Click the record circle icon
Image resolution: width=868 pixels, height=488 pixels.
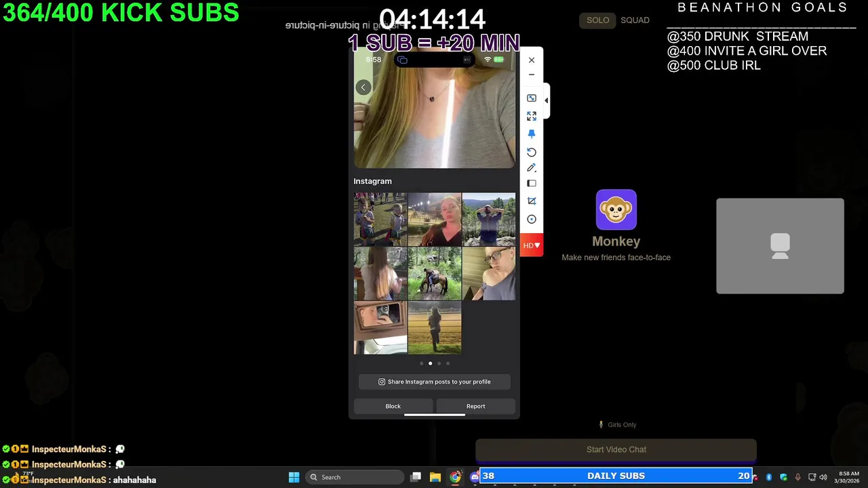click(x=532, y=219)
